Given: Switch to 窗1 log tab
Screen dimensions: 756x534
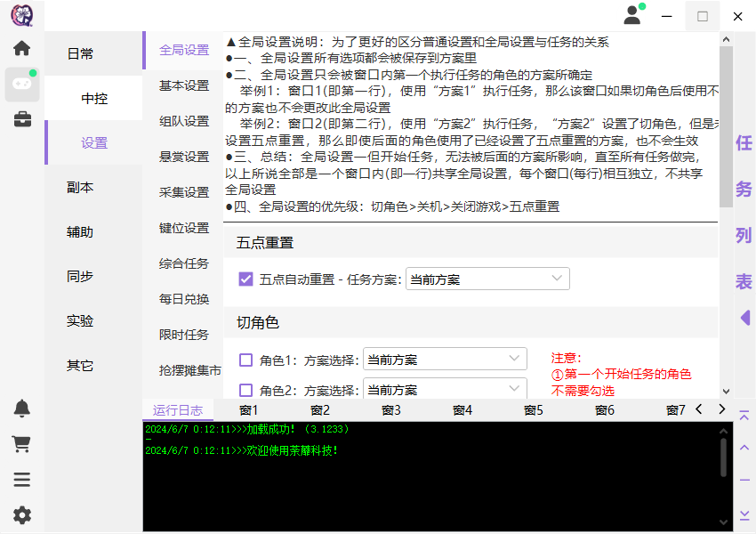Looking at the screenshot, I should 249,410.
